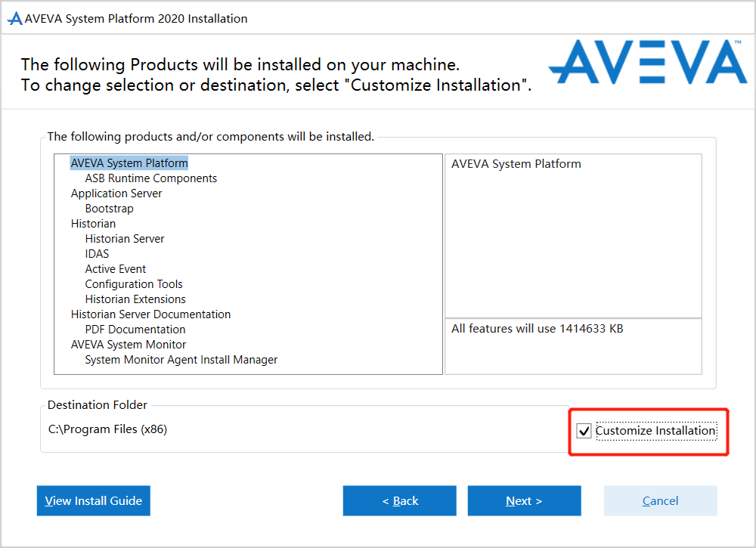Toggle the Customize Installation checkbox

pyautogui.click(x=584, y=431)
